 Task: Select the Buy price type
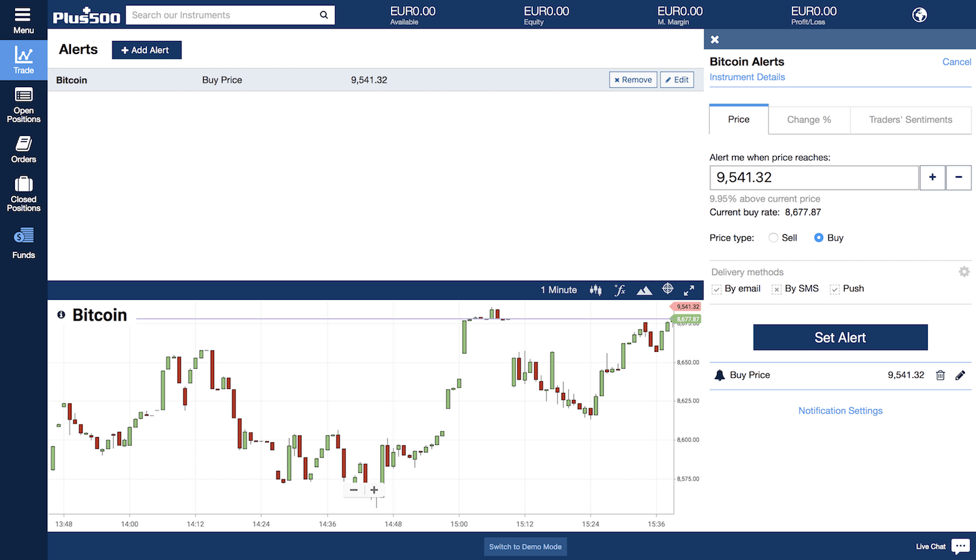[x=819, y=238]
